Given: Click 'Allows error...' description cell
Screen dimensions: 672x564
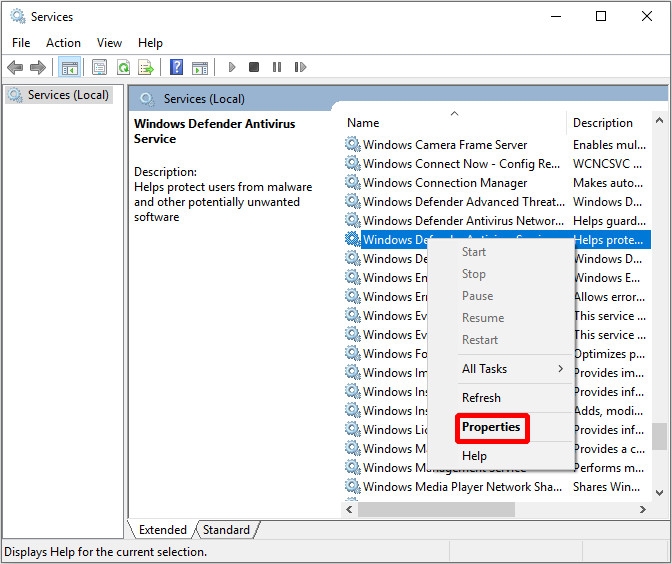Looking at the screenshot, I should pos(609,297).
